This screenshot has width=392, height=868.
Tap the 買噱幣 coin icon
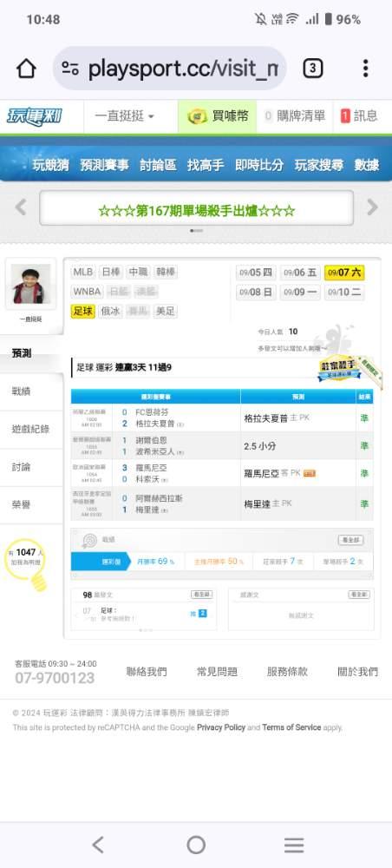point(198,116)
